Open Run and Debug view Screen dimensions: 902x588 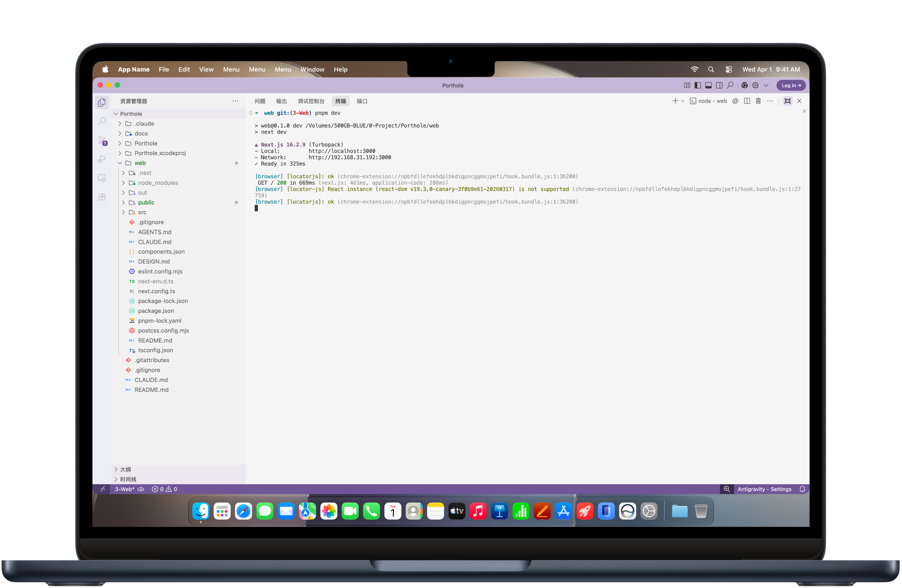click(102, 159)
